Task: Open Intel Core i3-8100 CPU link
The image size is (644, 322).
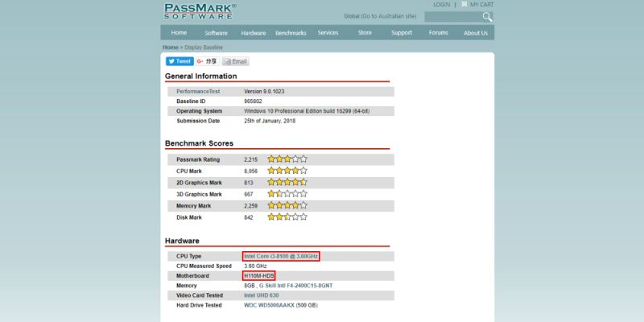Action: click(x=281, y=256)
